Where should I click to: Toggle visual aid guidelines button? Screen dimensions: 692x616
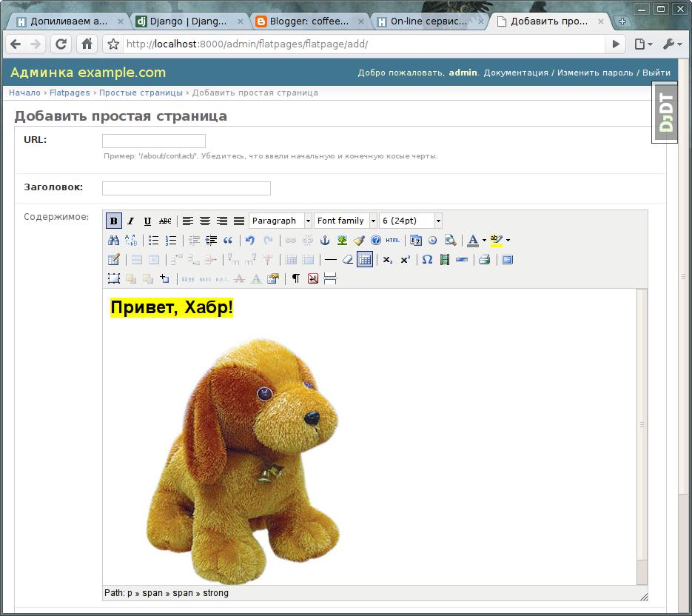(x=365, y=260)
